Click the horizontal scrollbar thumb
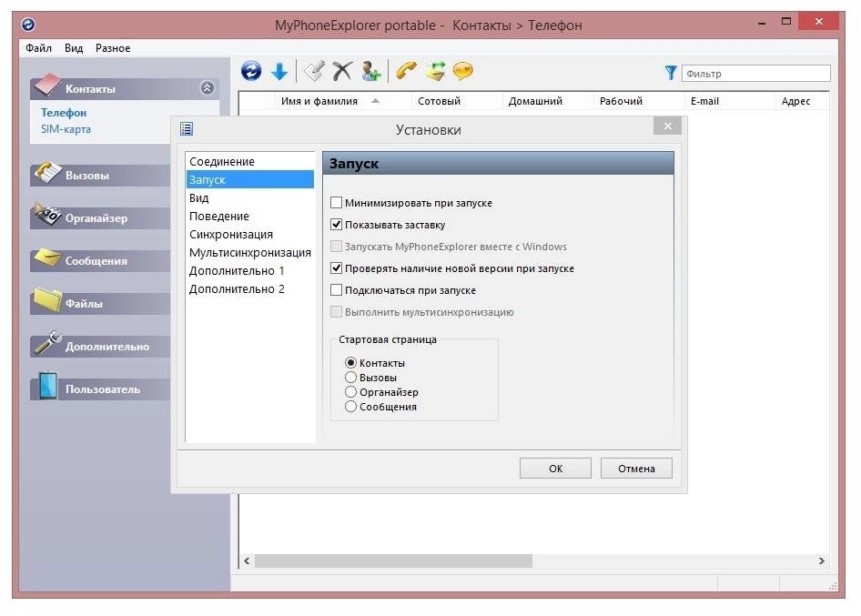 click(394, 560)
